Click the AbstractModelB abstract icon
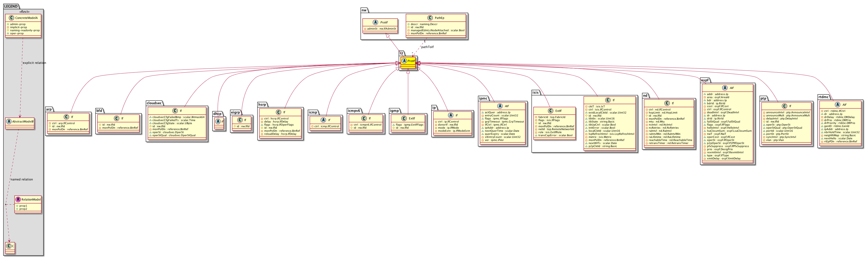868x258 pixels. [9, 121]
